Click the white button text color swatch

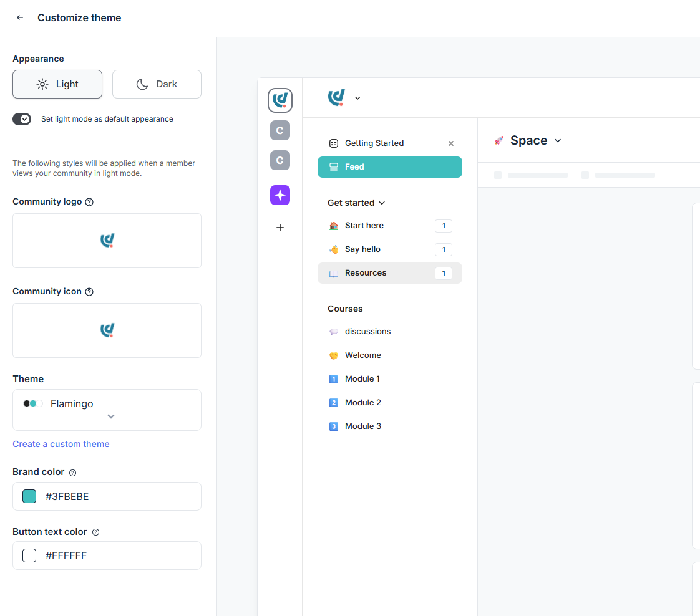(29, 556)
